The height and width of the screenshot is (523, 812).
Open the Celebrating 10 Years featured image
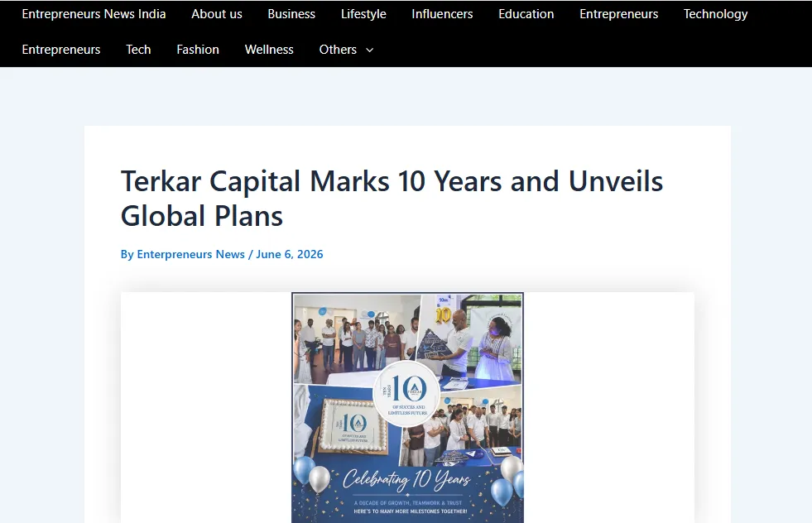[x=407, y=407]
